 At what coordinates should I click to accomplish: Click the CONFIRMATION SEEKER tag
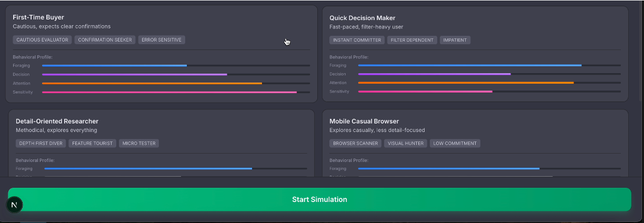(x=105, y=39)
